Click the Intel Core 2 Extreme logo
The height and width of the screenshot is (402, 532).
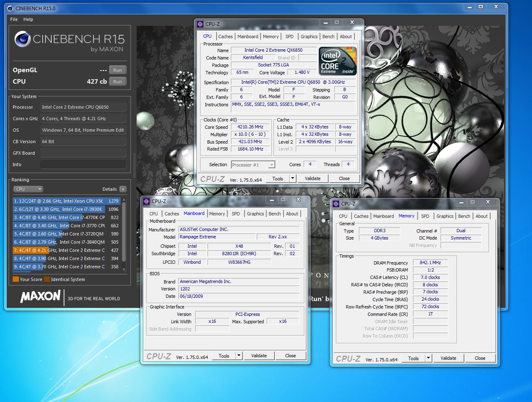click(x=338, y=61)
